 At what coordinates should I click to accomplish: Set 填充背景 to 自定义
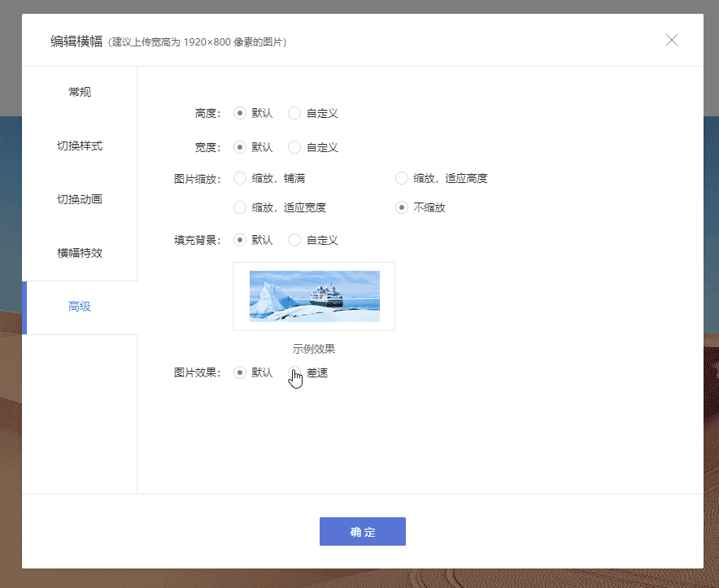pos(294,240)
